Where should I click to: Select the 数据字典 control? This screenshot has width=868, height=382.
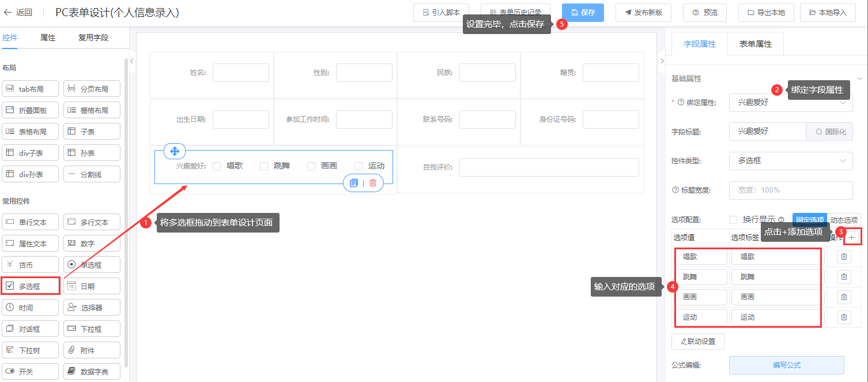[x=92, y=372]
